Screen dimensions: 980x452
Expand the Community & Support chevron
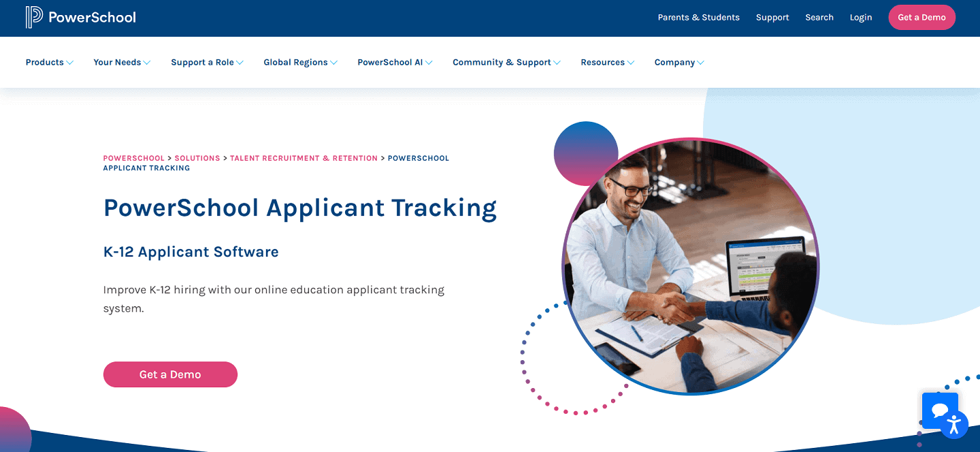557,63
